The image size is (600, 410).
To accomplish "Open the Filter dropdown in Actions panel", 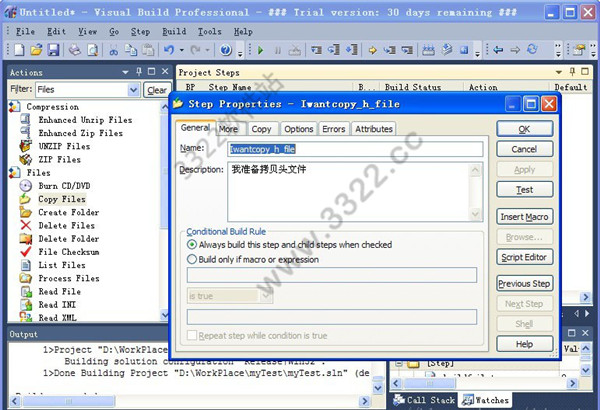I will [x=133, y=90].
